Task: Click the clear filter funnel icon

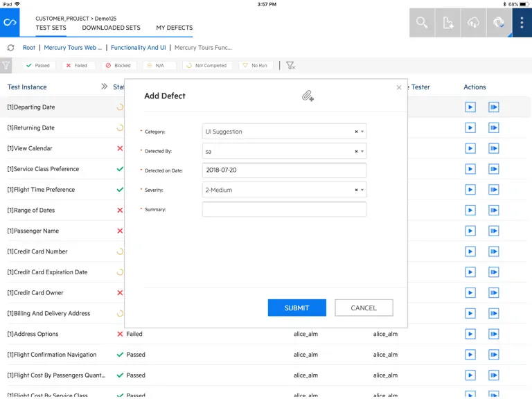Action: pos(290,66)
